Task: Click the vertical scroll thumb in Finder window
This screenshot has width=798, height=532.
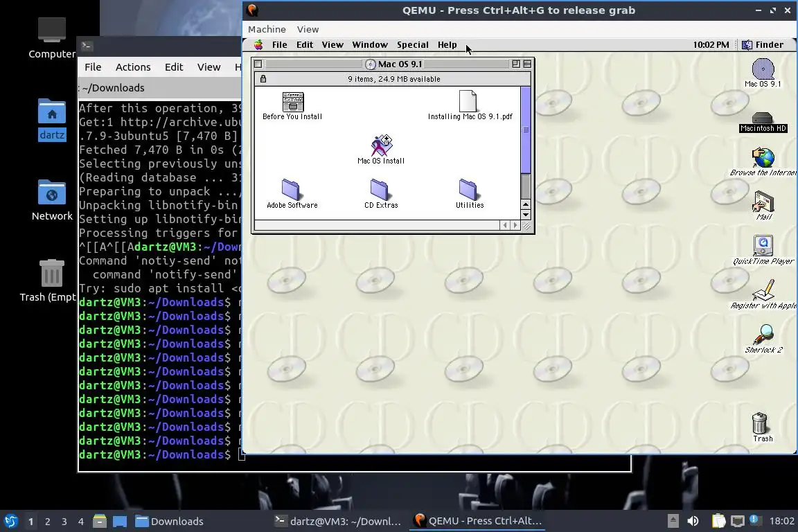Action: tap(526, 130)
